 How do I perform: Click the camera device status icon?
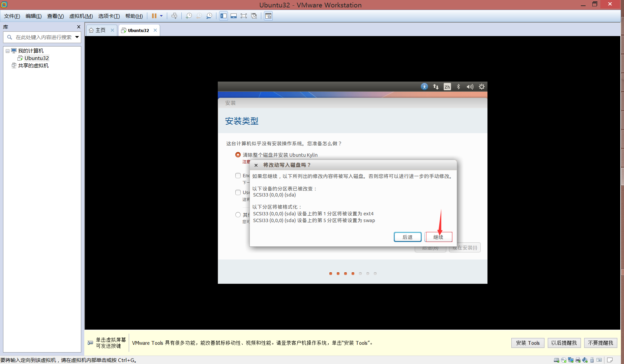coord(599,360)
